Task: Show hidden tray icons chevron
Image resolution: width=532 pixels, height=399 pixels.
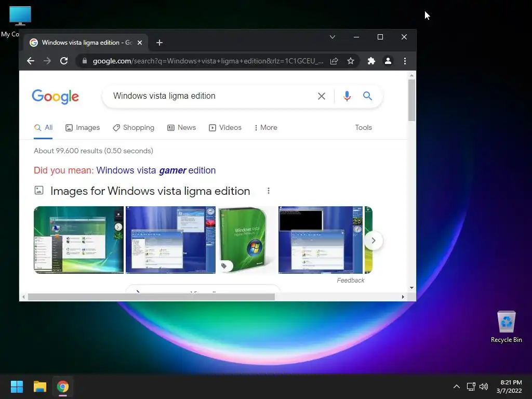Action: [457, 387]
